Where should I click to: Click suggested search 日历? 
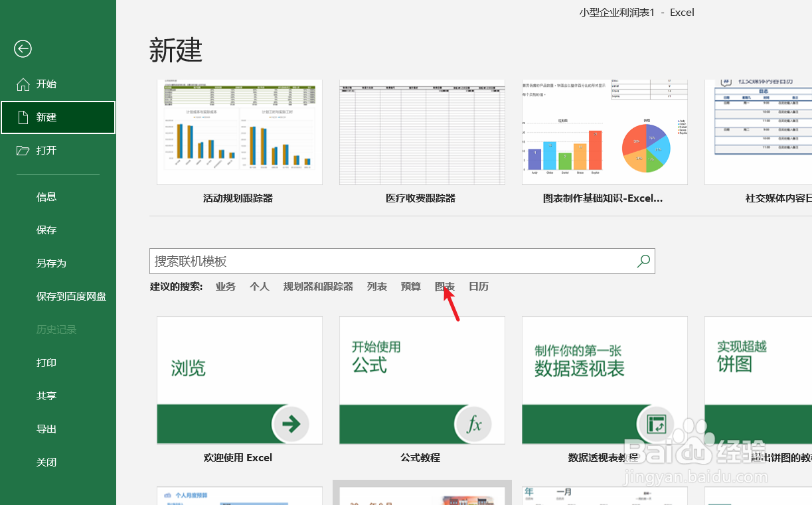pos(479,287)
